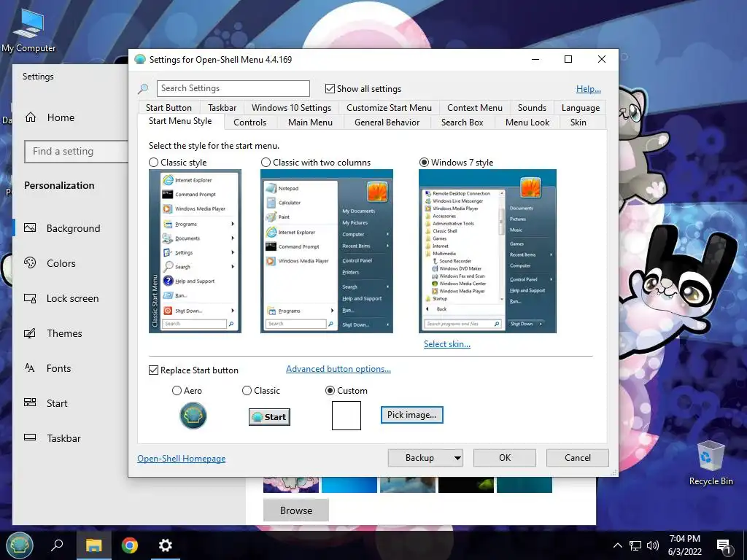
Task: Open the Menu Look tab
Action: point(527,122)
